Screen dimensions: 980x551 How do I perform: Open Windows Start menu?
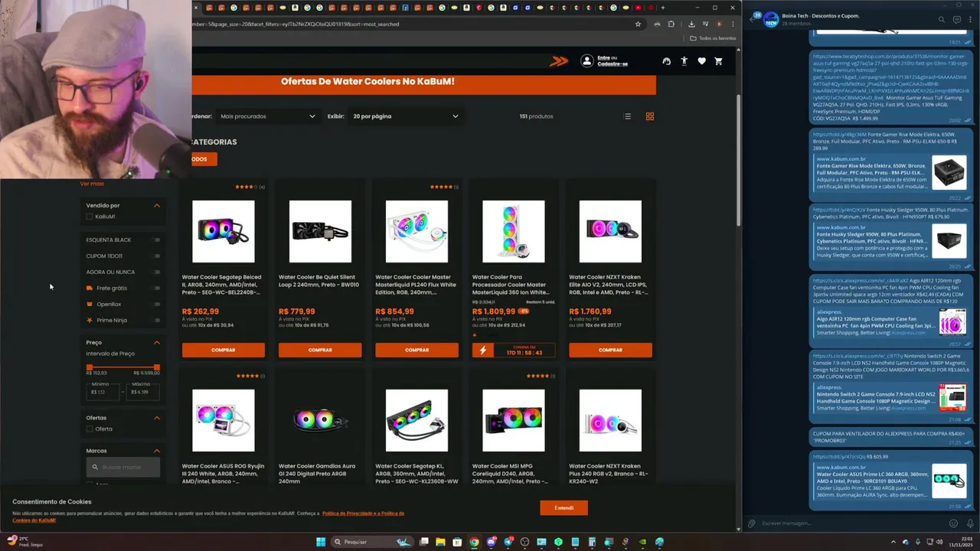(321, 542)
